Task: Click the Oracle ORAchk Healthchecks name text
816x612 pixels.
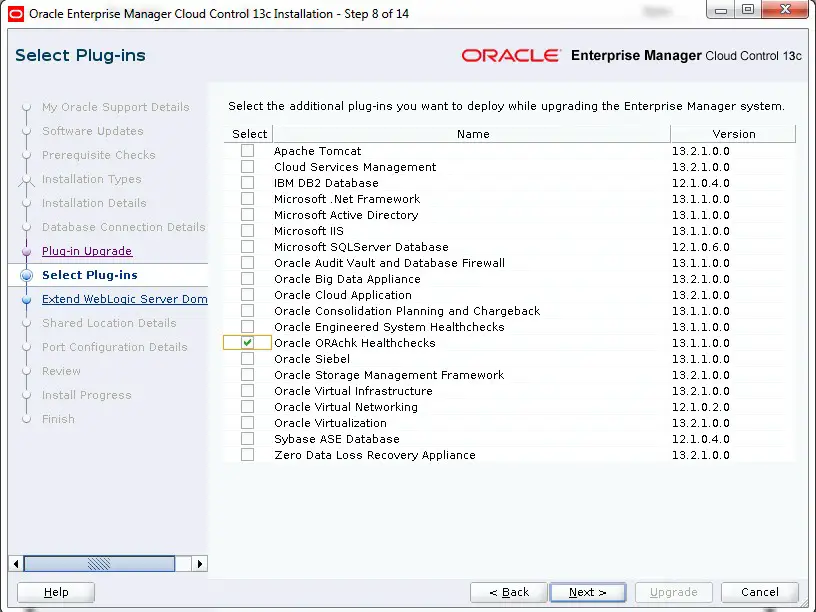Action: tap(354, 343)
